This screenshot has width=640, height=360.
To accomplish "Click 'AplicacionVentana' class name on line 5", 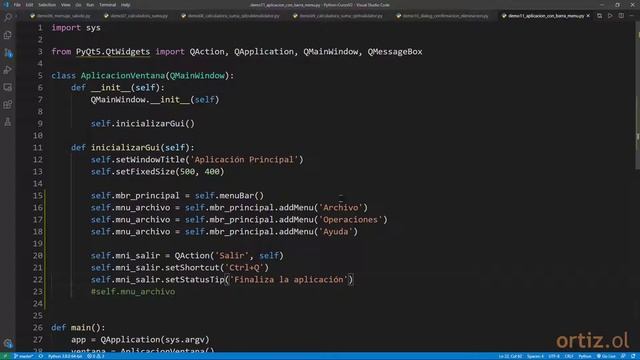I will click(x=123, y=76).
